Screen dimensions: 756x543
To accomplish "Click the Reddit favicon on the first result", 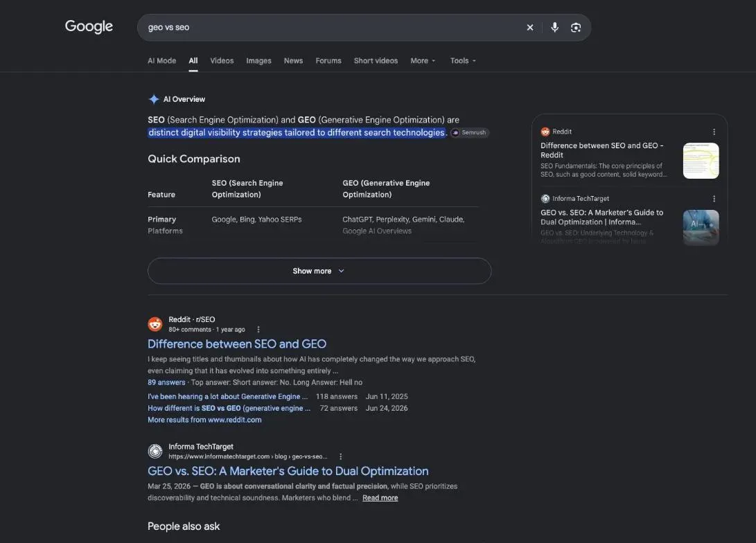I will [x=155, y=324].
